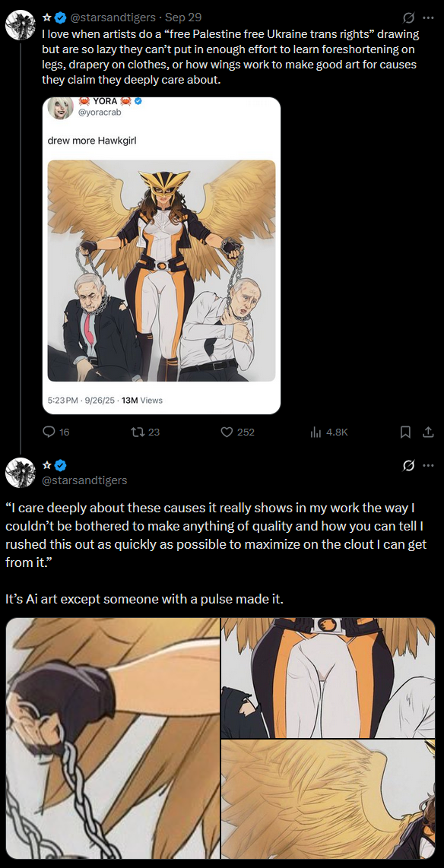The image size is (444, 868).
Task: Click the reply icon showing 16 comments
Action: (49, 432)
